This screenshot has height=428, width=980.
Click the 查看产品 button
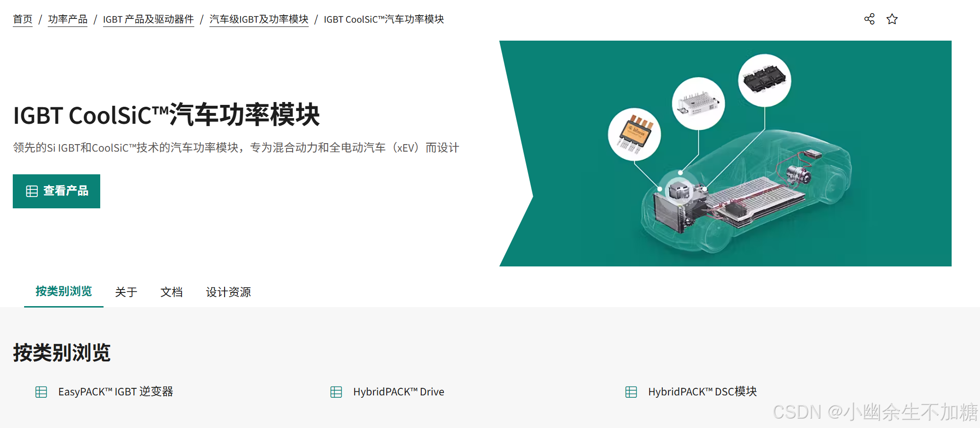point(56,191)
